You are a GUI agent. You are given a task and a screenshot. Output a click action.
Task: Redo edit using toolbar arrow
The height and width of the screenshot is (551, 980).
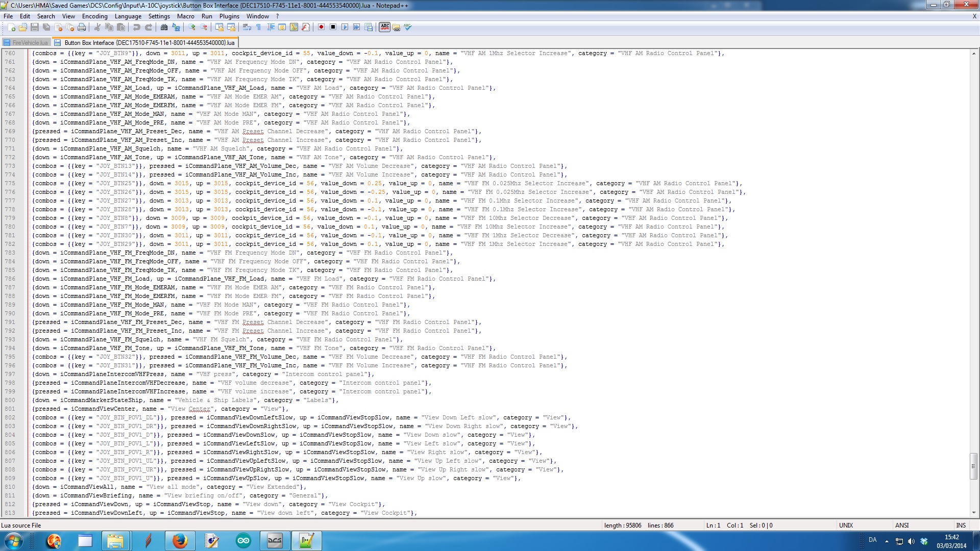[x=149, y=27]
